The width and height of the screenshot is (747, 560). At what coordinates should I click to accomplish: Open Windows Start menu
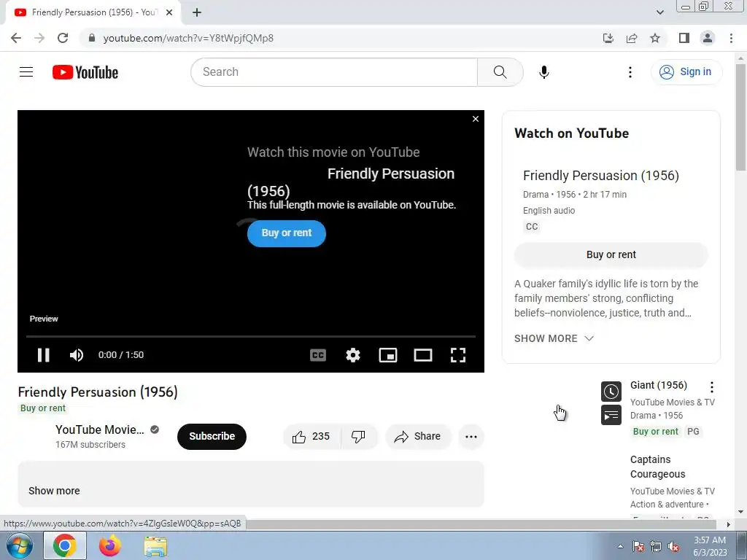pyautogui.click(x=19, y=545)
